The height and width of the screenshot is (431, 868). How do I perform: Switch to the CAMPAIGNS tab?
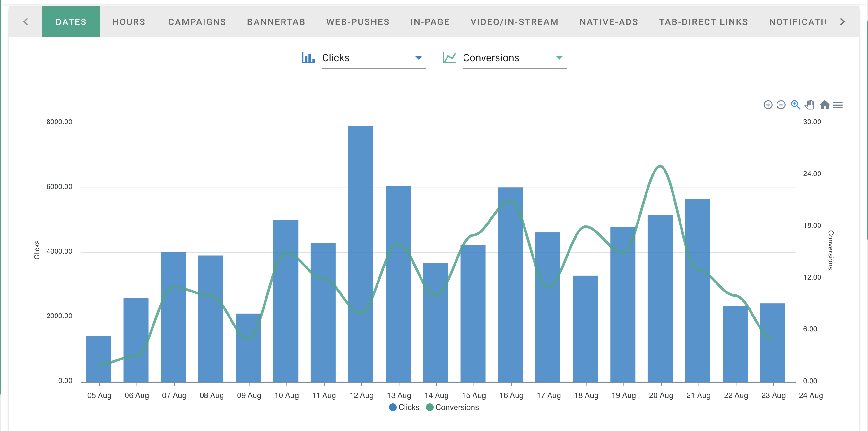point(197,22)
